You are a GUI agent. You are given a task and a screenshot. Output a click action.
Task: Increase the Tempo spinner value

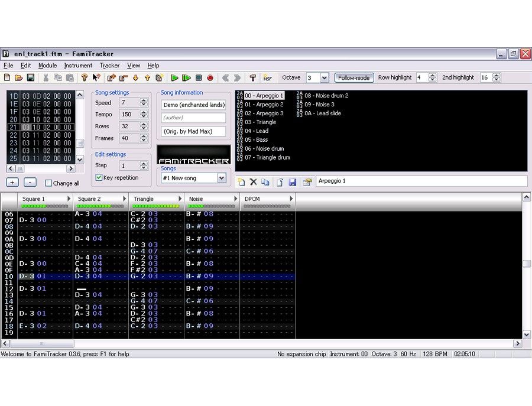click(144, 112)
